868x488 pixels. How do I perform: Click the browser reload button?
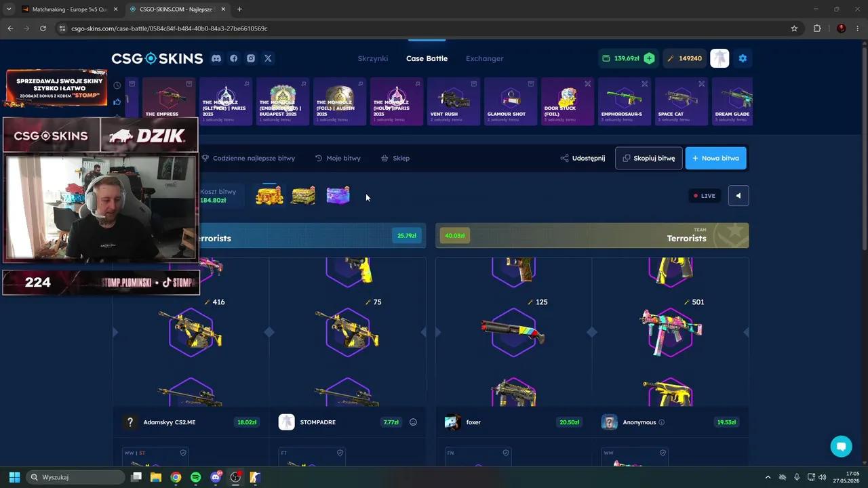click(43, 28)
